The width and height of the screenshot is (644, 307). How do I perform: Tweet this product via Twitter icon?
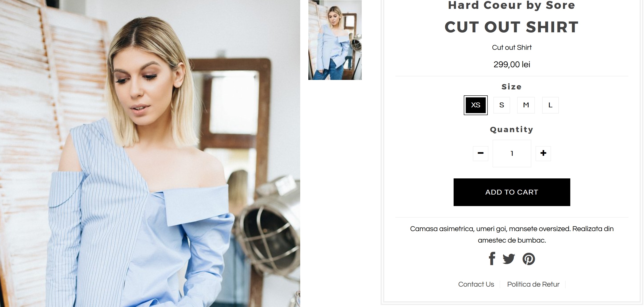(x=509, y=259)
